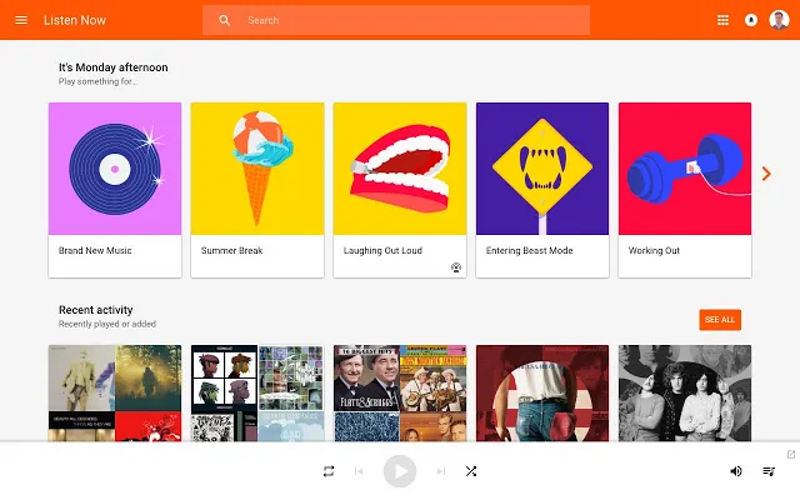Viewport: 800px width, 500px height.
Task: Click the SEE ALL button
Action: point(719,320)
